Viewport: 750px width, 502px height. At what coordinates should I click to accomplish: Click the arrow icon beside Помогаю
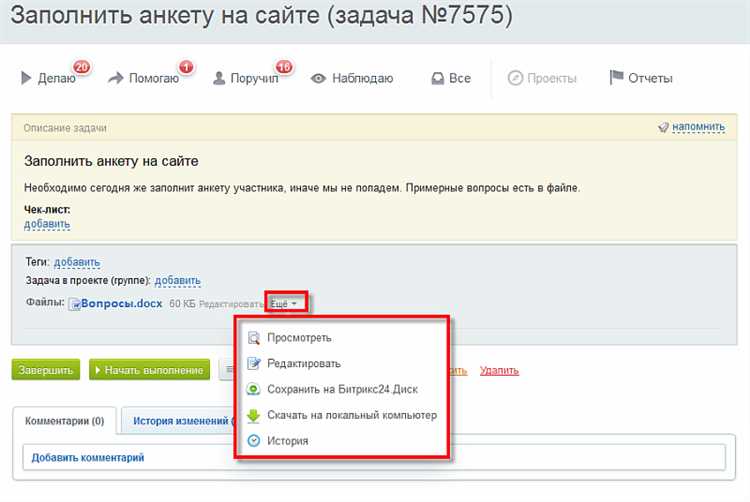click(115, 78)
